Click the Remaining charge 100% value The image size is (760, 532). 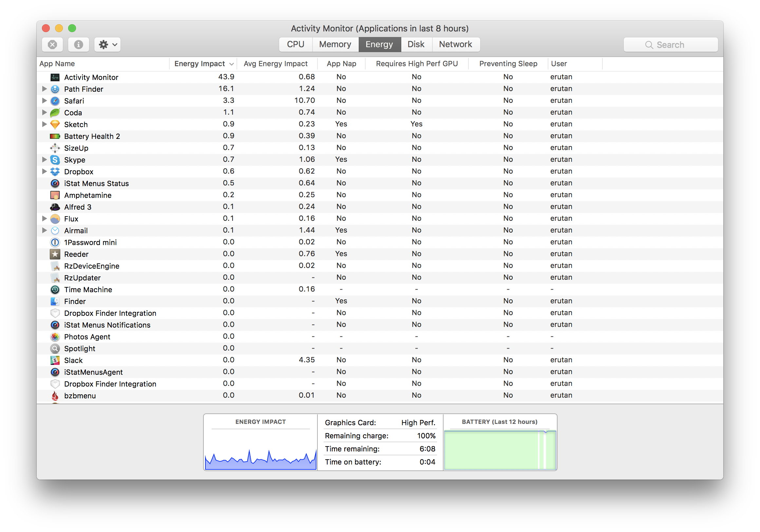point(426,436)
